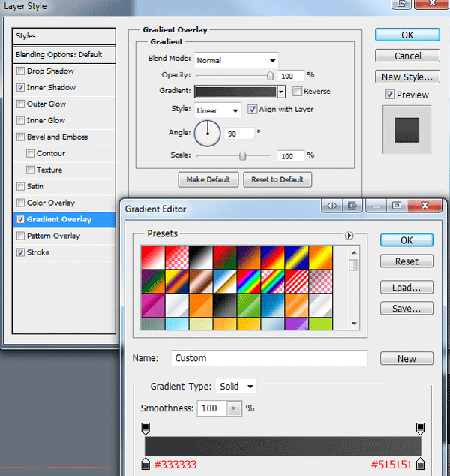Toggle the Align with Layer checkbox

pos(252,110)
